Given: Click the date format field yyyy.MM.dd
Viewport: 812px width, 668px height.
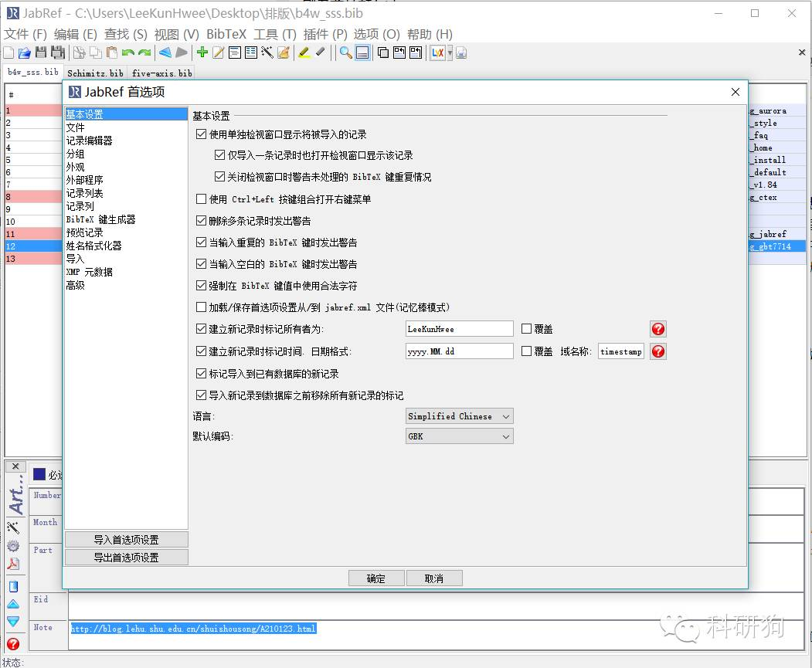Looking at the screenshot, I should [460, 351].
